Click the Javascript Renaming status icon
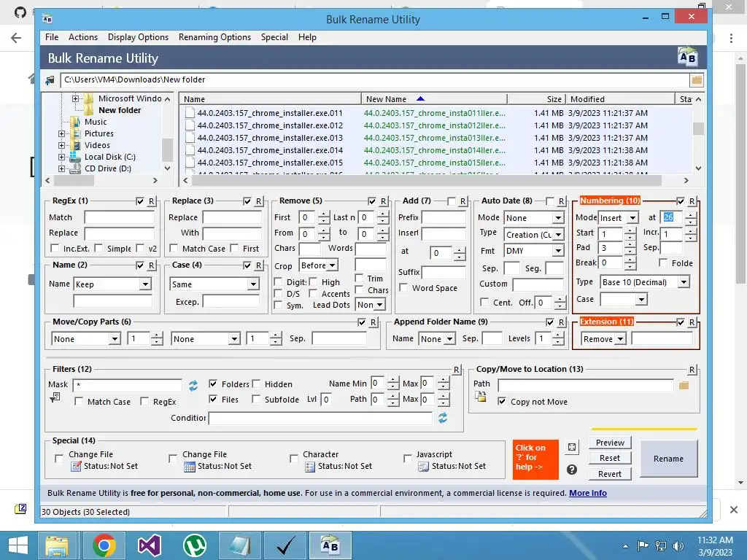Viewport: 747px width, 560px height. pyautogui.click(x=423, y=467)
